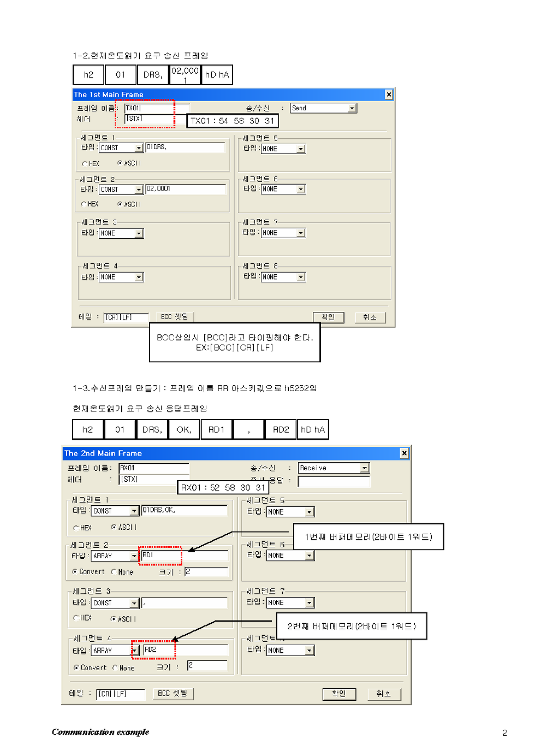This screenshot has width=559, height=756.
Task: Select HEX radio in Segment 3 of 2nd Frame
Action: tap(76, 618)
